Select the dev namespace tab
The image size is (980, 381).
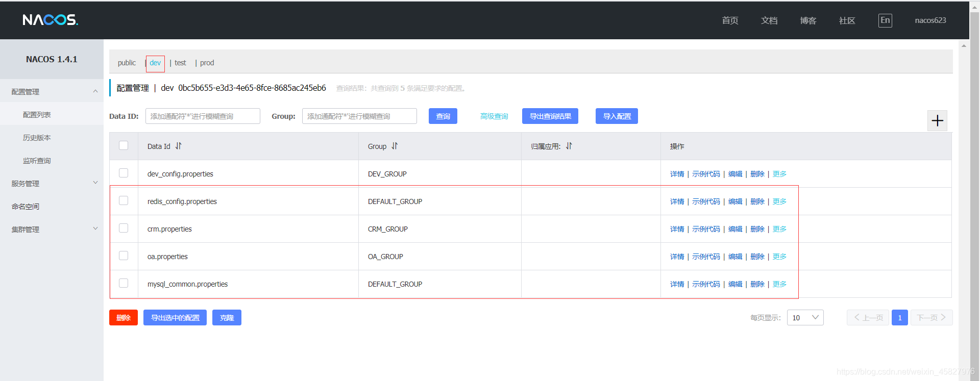click(155, 63)
